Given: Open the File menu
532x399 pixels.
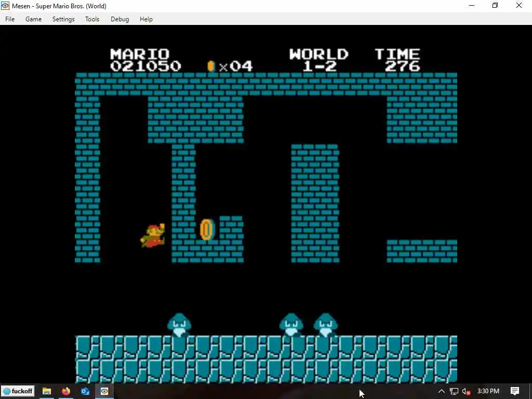Looking at the screenshot, I should pyautogui.click(x=10, y=19).
